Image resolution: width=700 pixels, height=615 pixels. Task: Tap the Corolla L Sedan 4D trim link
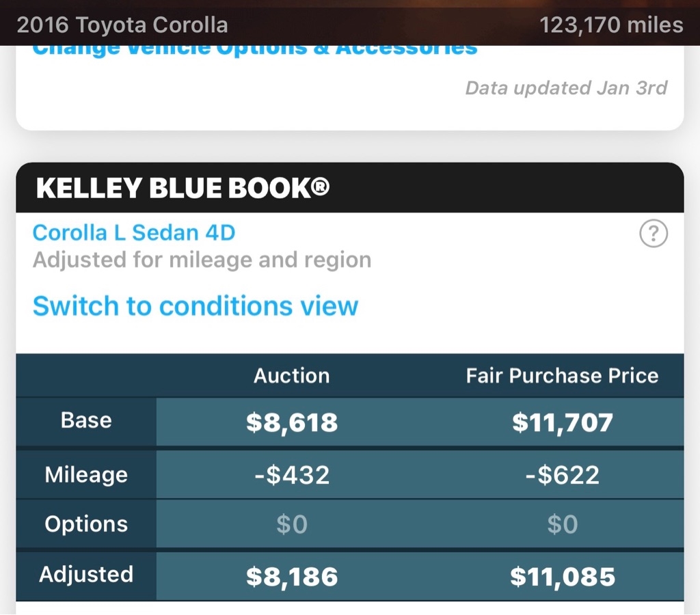(134, 232)
